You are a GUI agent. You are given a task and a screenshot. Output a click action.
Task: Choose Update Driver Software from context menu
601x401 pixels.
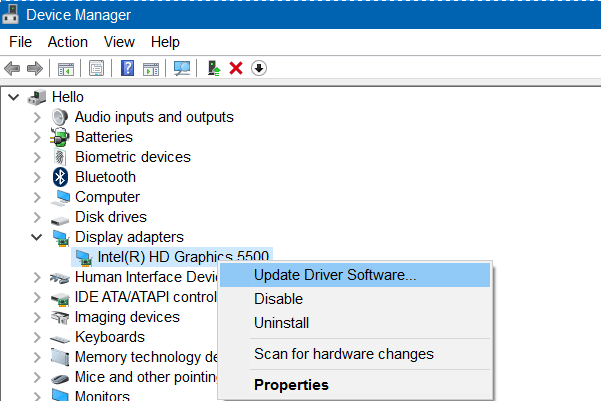tap(335, 275)
